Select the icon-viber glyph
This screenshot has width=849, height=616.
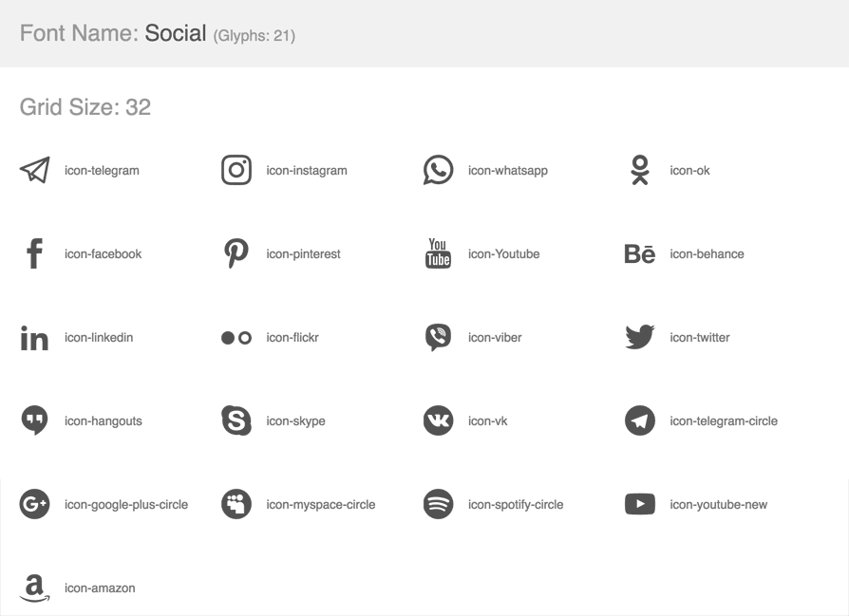coord(437,337)
